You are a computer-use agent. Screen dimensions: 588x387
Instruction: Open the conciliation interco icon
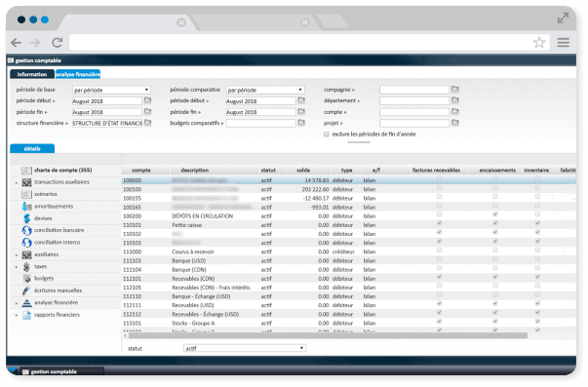click(26, 243)
